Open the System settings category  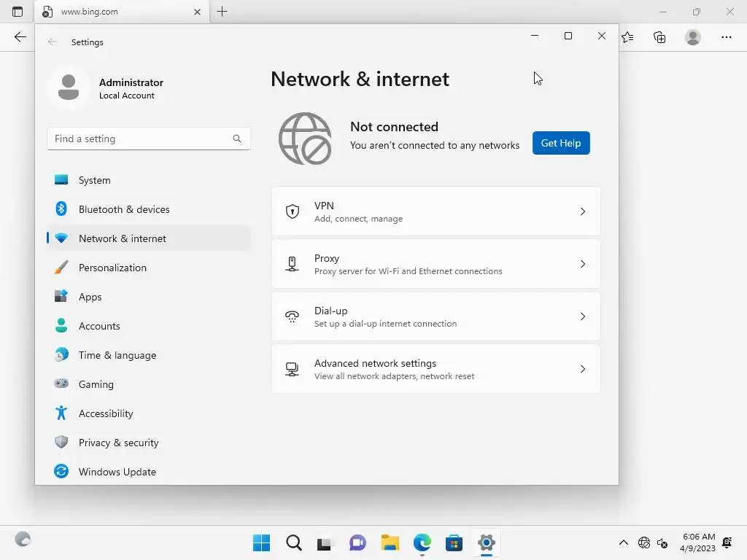coord(149,180)
